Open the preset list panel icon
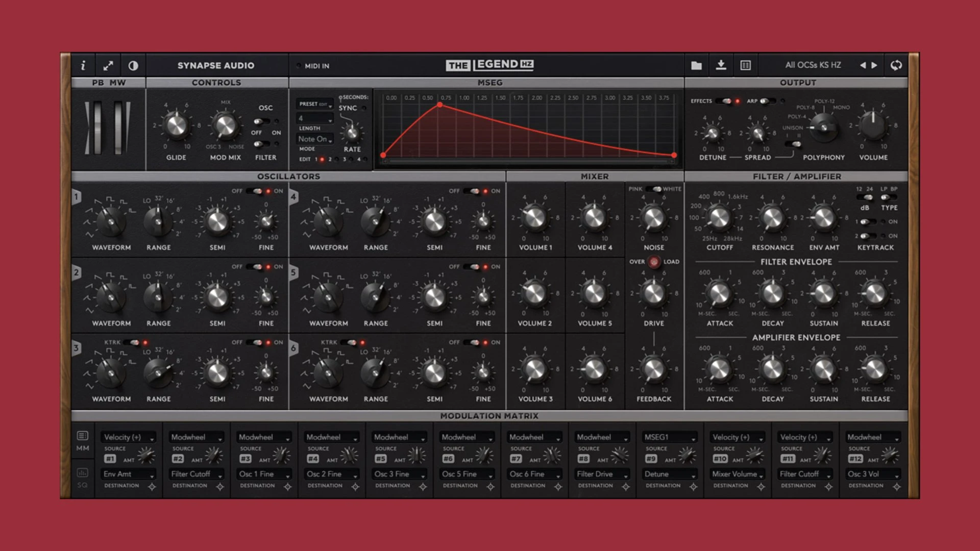Viewport: 980px width, 551px height. (x=745, y=65)
